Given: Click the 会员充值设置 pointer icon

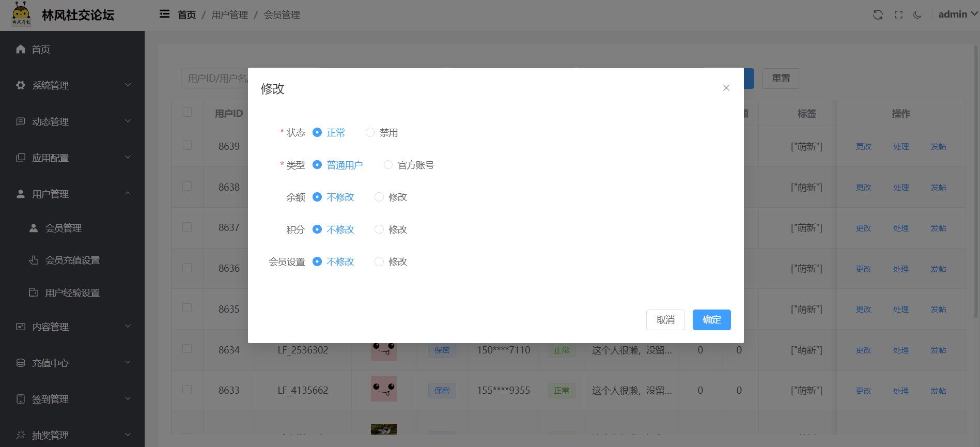Looking at the screenshot, I should click(34, 260).
